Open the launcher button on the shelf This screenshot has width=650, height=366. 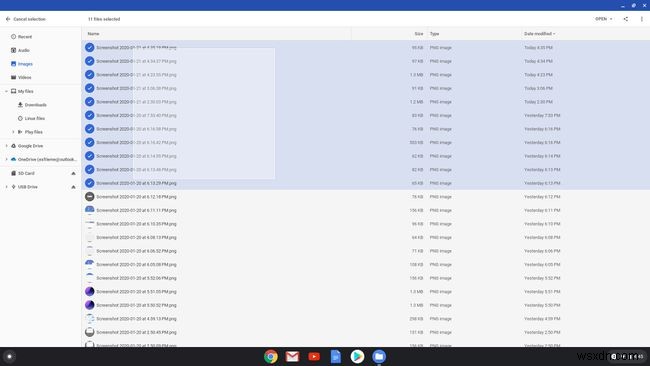point(9,356)
